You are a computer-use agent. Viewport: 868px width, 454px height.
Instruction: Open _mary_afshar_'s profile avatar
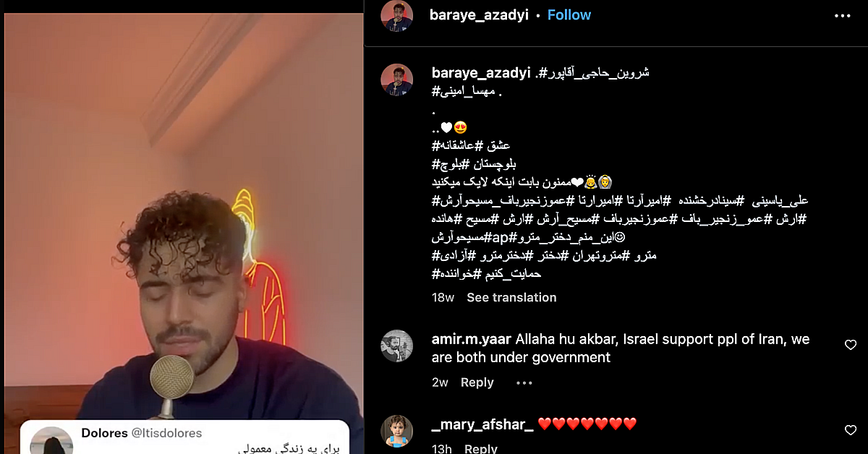point(397,431)
